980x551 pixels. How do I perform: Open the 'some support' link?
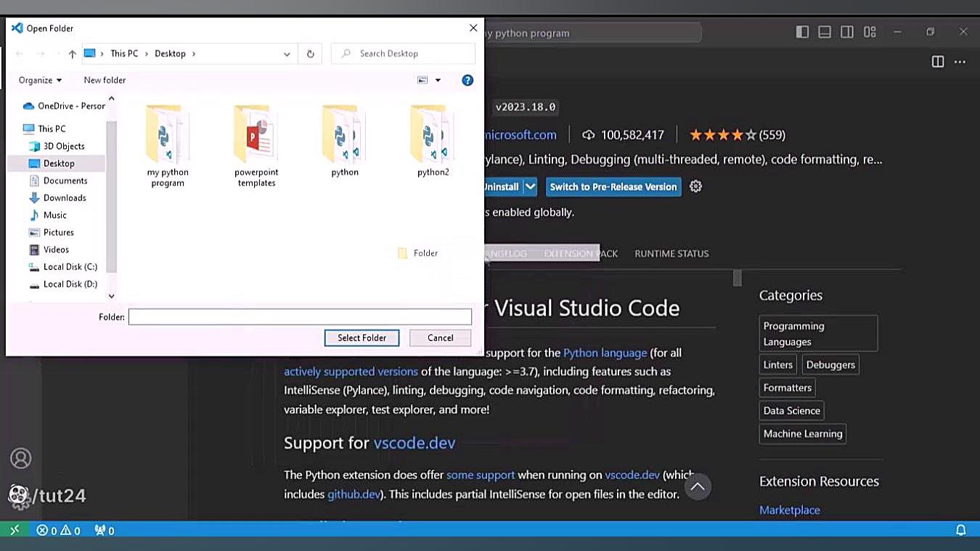coord(481,475)
